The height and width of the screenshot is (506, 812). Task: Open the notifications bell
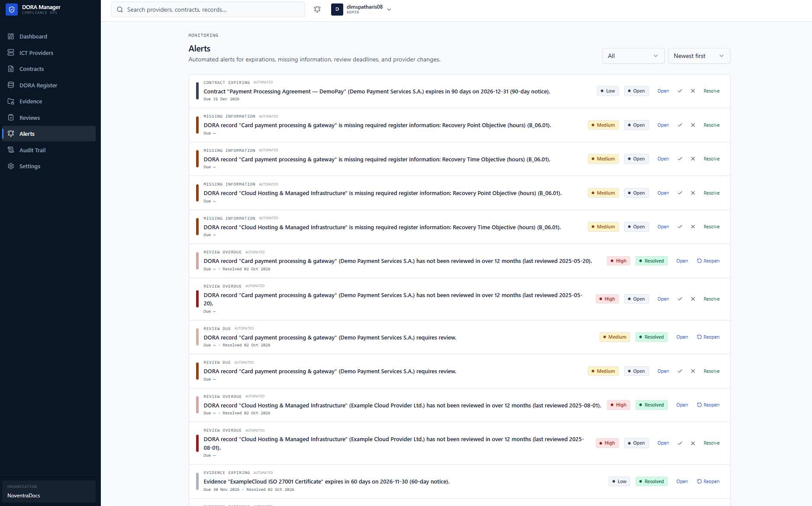[317, 10]
